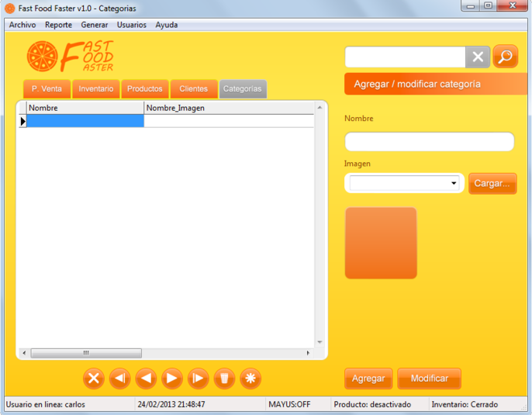Open the Usuarios menu
Viewport: 532px width, 415px height.
[x=132, y=25]
